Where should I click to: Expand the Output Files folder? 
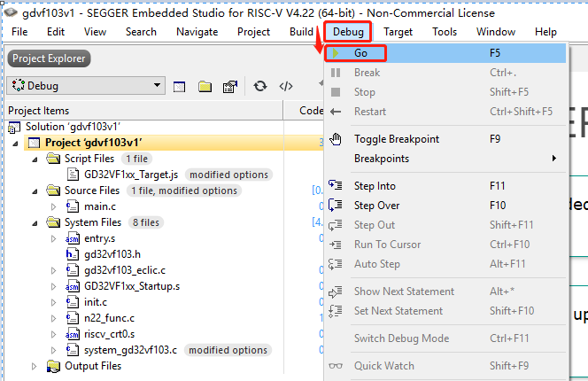(35, 366)
